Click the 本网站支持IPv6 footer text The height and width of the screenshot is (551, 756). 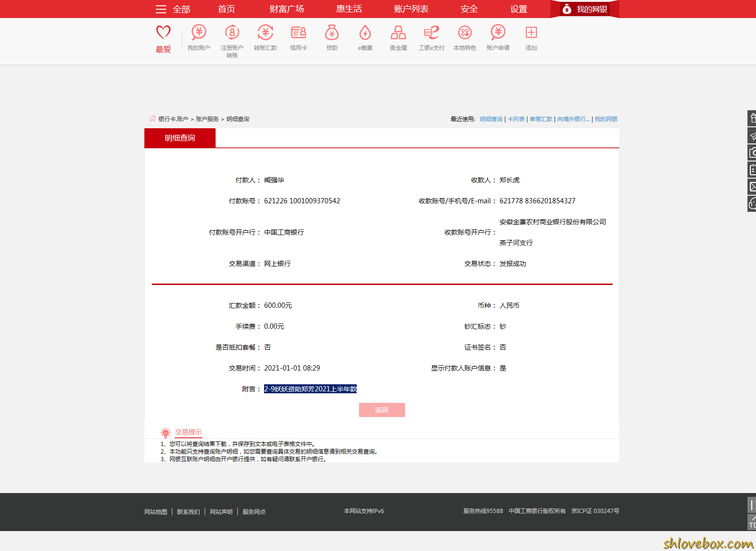click(364, 511)
